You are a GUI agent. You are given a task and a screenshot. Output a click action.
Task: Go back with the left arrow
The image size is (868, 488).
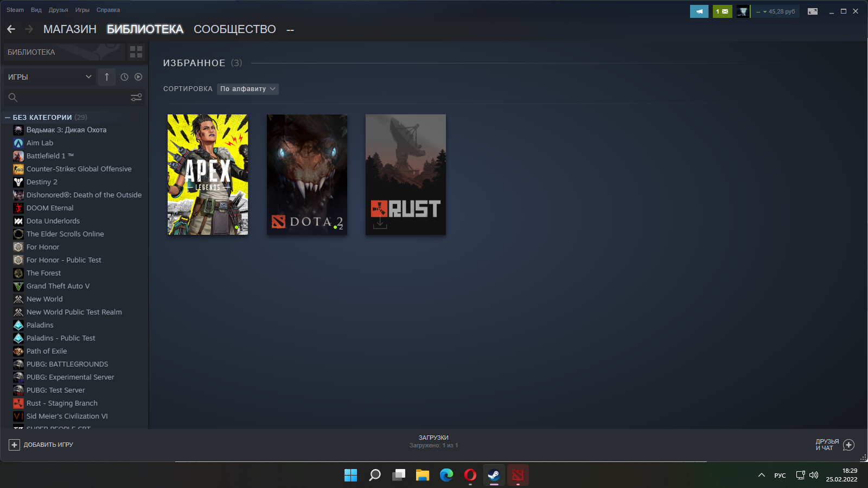coord(11,29)
